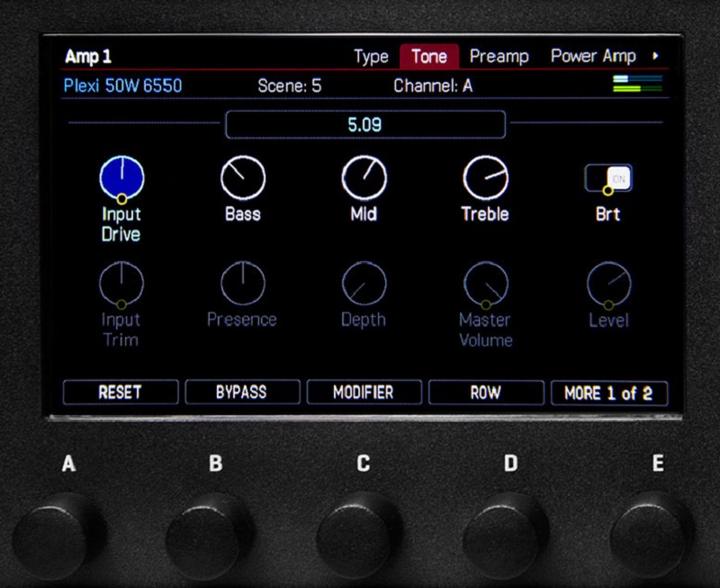The height and width of the screenshot is (588, 720).
Task: Cycle MORE 1 of 2 pages
Action: pyautogui.click(x=608, y=392)
